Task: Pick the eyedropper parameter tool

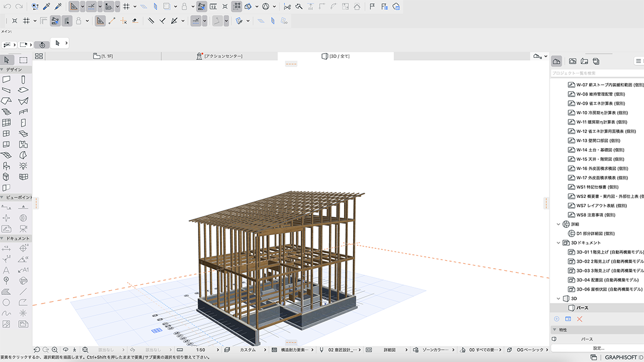Action: (47, 7)
